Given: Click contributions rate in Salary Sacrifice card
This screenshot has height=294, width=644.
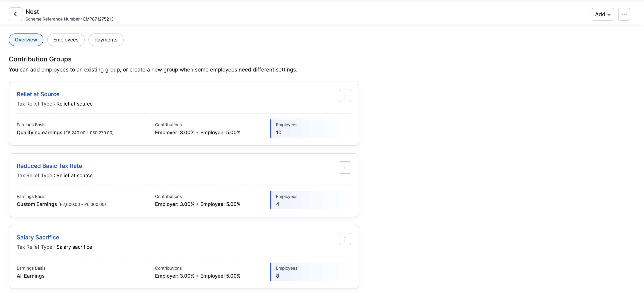Looking at the screenshot, I should [198, 276].
